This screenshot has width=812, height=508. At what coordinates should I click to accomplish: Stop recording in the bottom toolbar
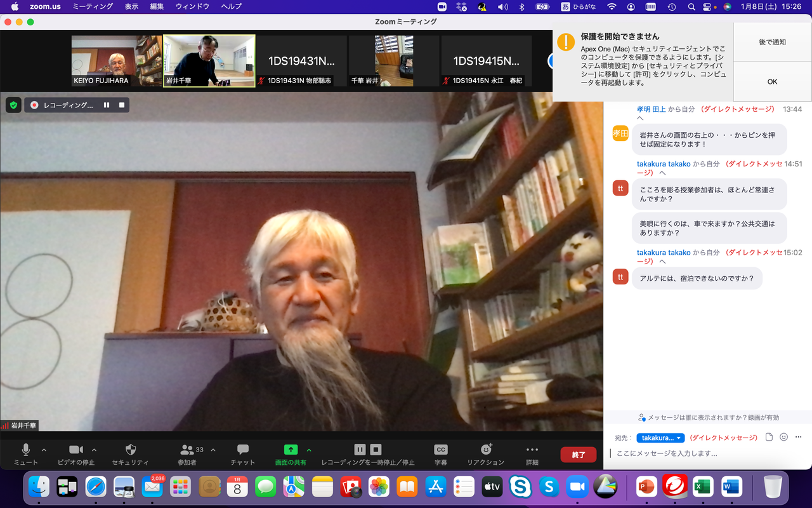click(376, 450)
